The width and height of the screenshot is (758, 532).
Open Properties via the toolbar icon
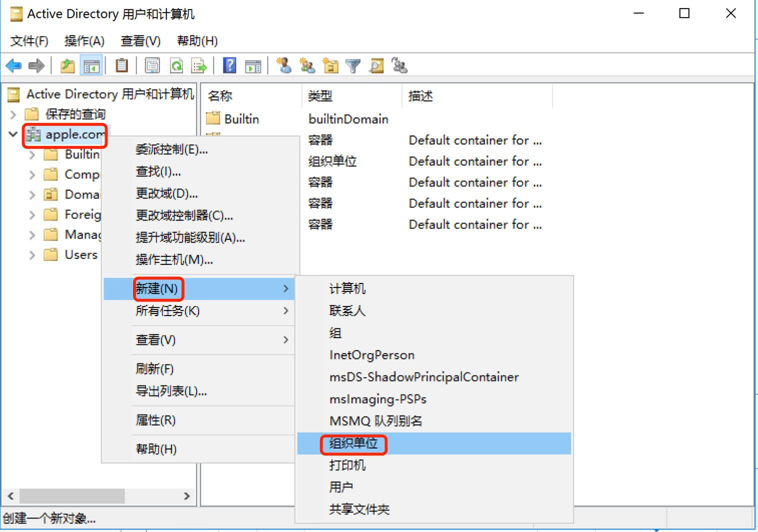[152, 65]
